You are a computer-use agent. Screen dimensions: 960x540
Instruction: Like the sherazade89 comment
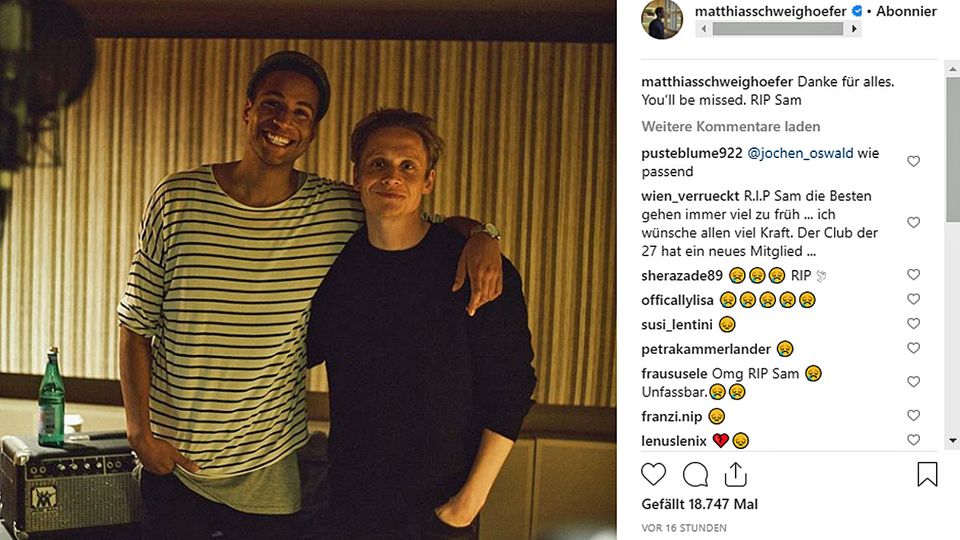[913, 275]
